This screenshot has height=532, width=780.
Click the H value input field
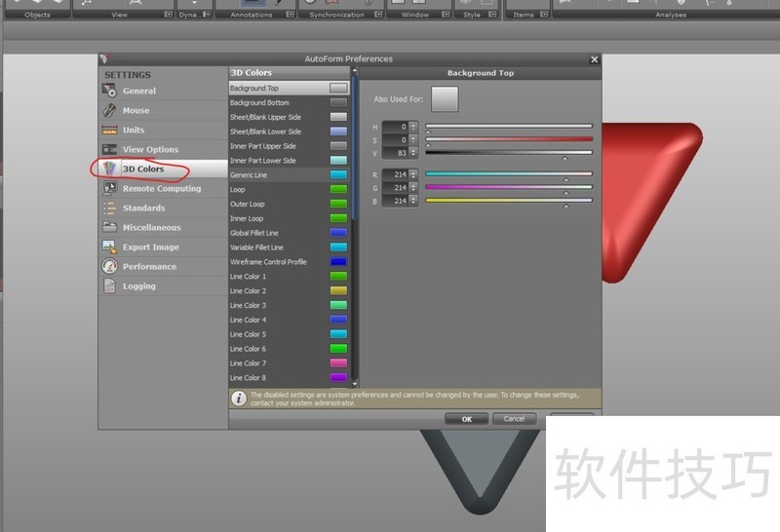[x=396, y=127]
